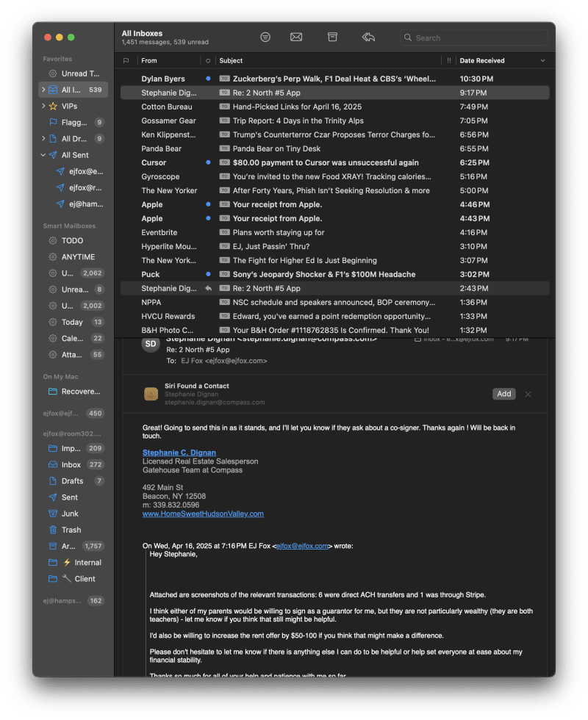Collapse the All Sent accounts list
This screenshot has width=588, height=720.
click(x=43, y=155)
